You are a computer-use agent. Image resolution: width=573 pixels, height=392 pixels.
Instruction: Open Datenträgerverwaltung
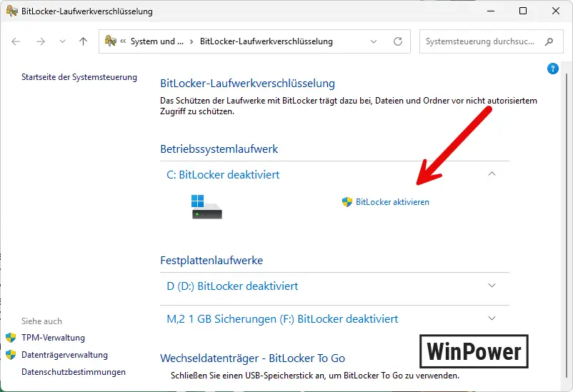click(65, 355)
